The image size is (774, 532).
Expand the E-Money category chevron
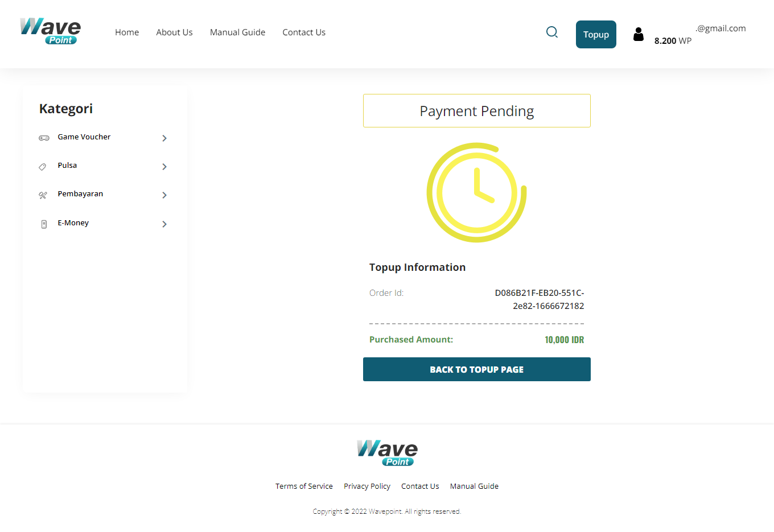coord(164,224)
